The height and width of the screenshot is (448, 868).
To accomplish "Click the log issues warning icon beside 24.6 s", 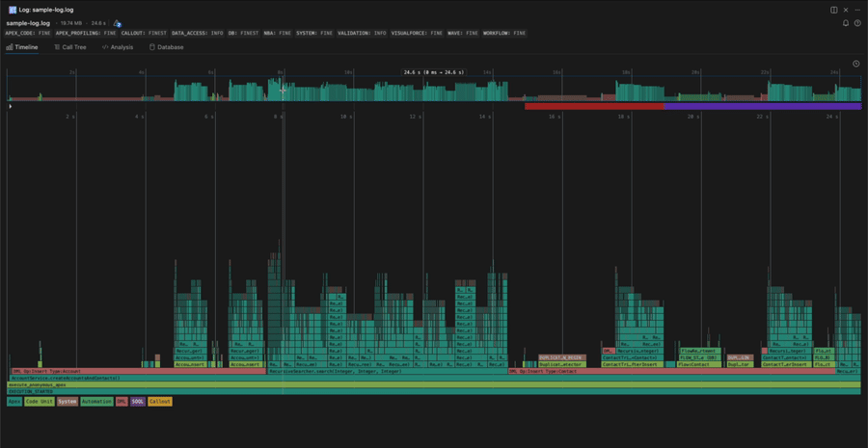I will [118, 24].
